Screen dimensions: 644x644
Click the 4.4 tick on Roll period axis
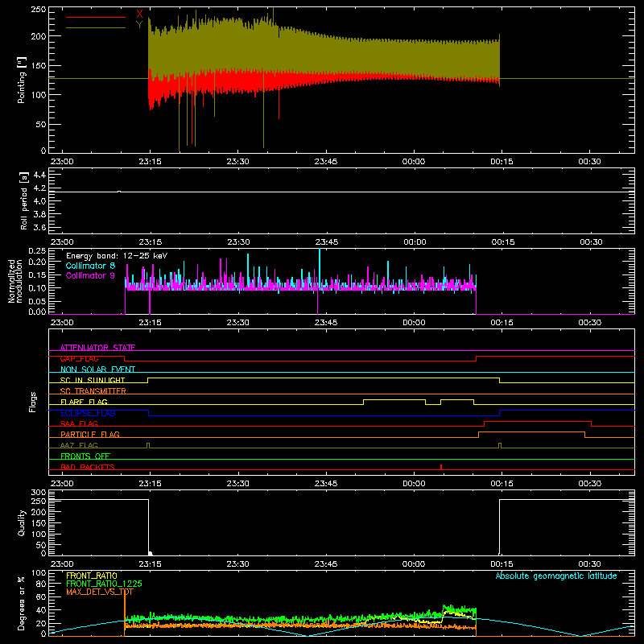tap(39, 175)
